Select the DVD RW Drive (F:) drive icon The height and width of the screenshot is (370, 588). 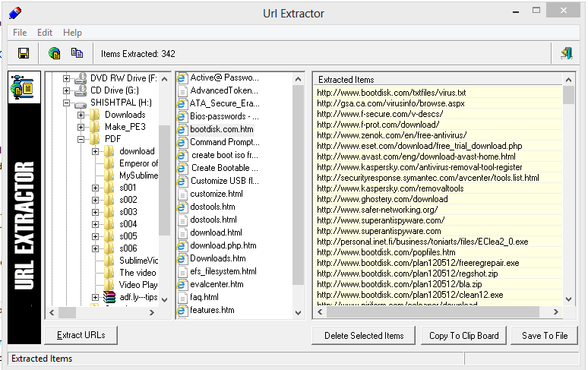pyautogui.click(x=81, y=78)
